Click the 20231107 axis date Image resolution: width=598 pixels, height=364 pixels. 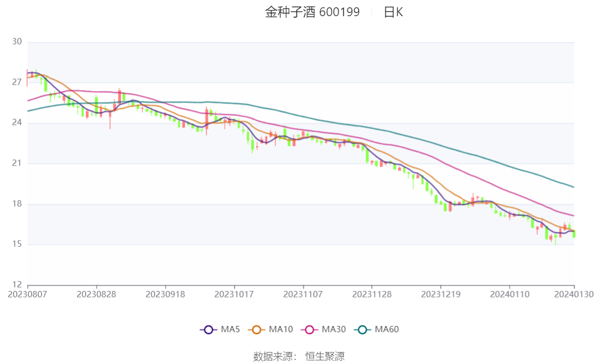pos(303,294)
